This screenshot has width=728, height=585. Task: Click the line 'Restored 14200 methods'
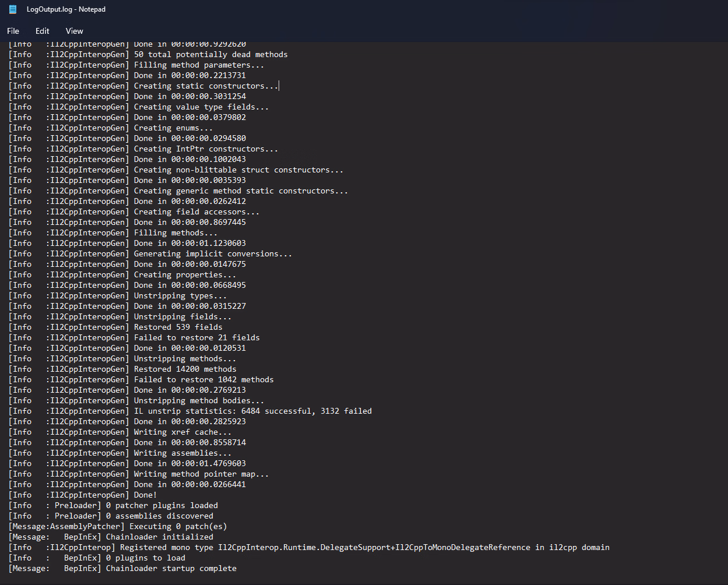coord(122,369)
